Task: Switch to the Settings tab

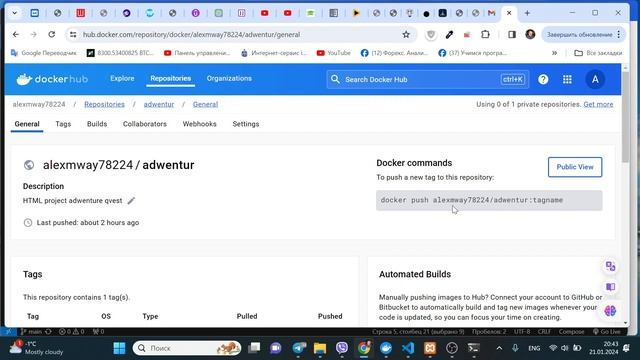Action: click(246, 124)
